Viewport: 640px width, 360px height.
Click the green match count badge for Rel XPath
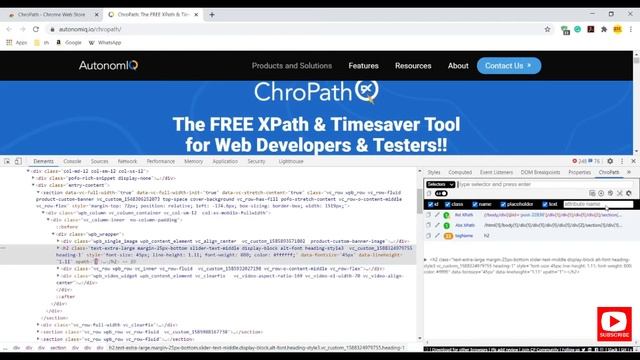[447, 215]
